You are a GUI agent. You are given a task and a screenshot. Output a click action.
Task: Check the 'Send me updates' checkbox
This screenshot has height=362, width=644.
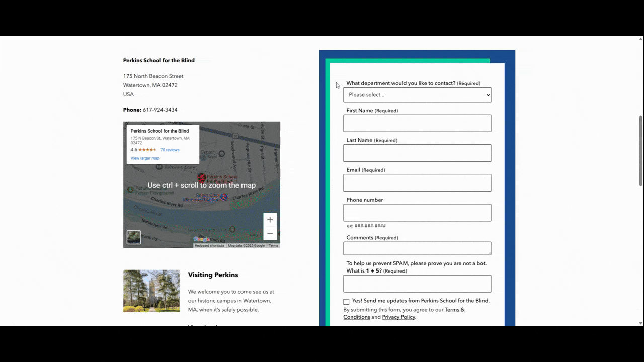tap(346, 302)
